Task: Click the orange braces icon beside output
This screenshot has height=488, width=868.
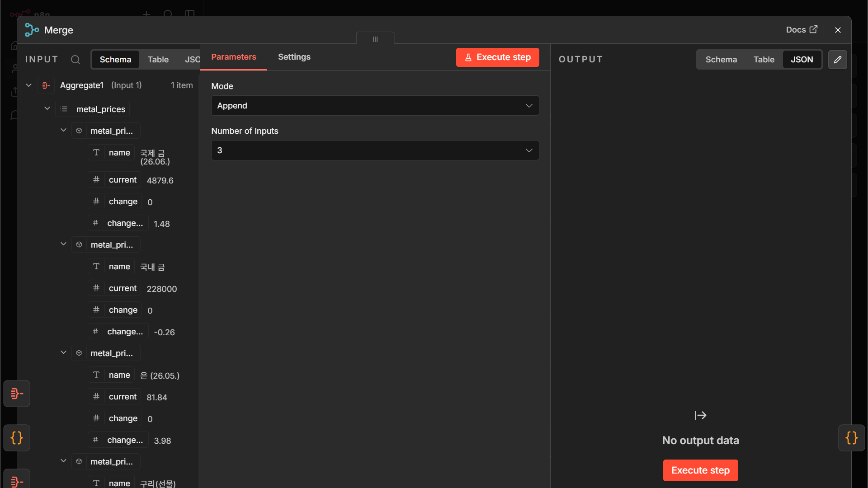Action: 851,438
